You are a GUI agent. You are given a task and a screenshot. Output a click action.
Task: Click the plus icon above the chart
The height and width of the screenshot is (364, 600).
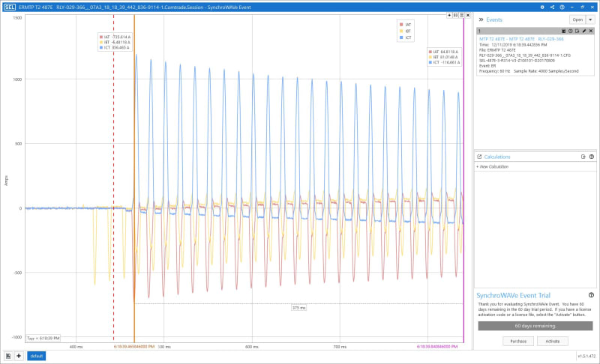(449, 15)
